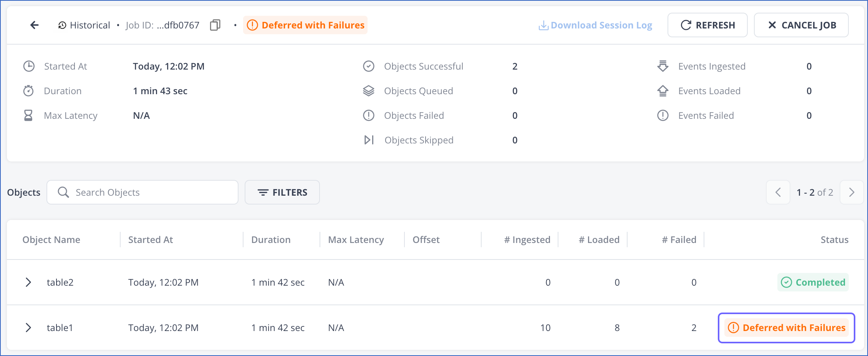868x356 pixels.
Task: Click the Objects Skipped icon
Action: point(369,140)
